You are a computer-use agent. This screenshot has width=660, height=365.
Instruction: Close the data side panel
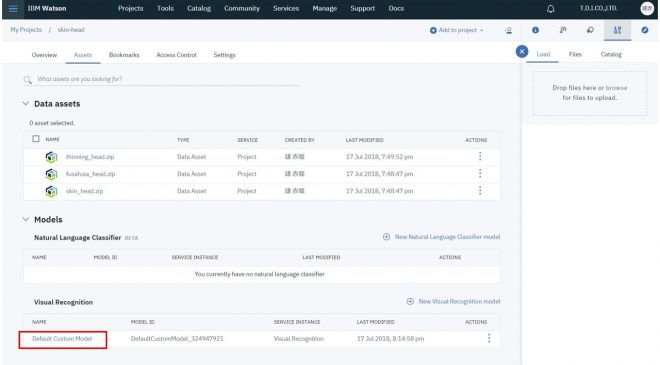522,51
